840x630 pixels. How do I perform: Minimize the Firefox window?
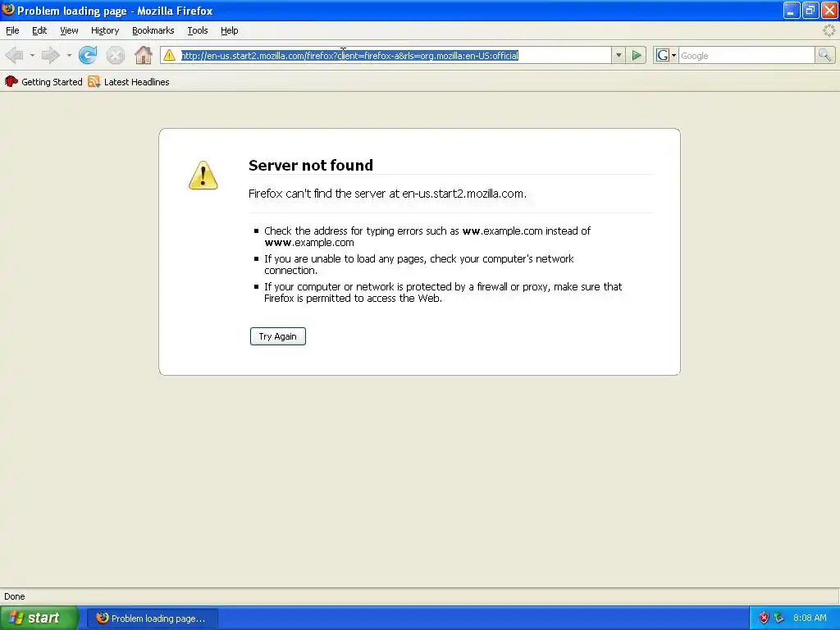coord(792,10)
